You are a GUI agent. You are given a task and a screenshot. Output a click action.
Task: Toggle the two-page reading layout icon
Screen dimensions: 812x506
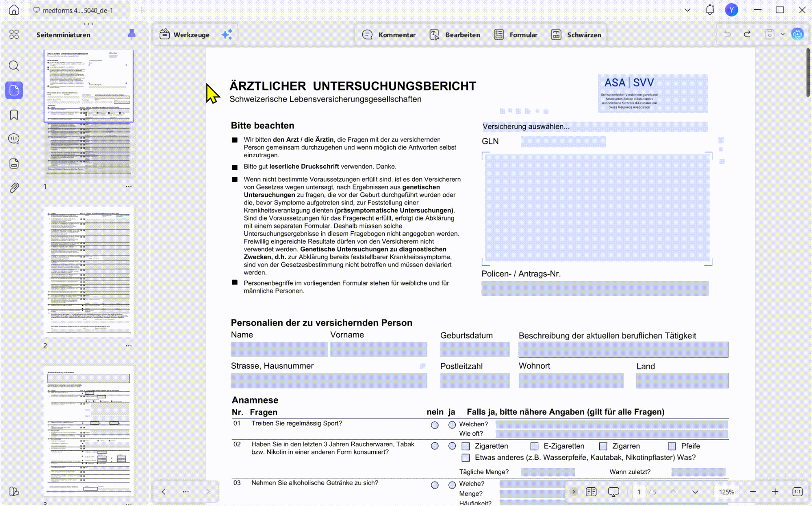coord(591,492)
